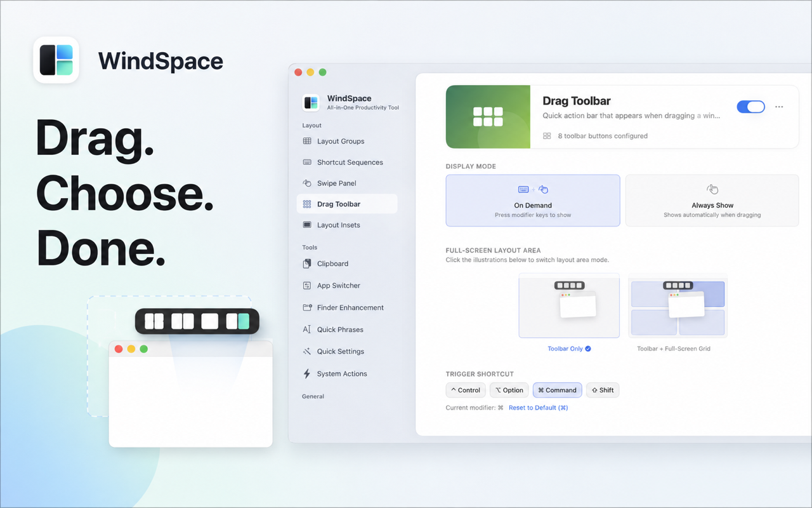Click the large WindSpace logo at top left
This screenshot has width=812, height=508.
point(56,60)
